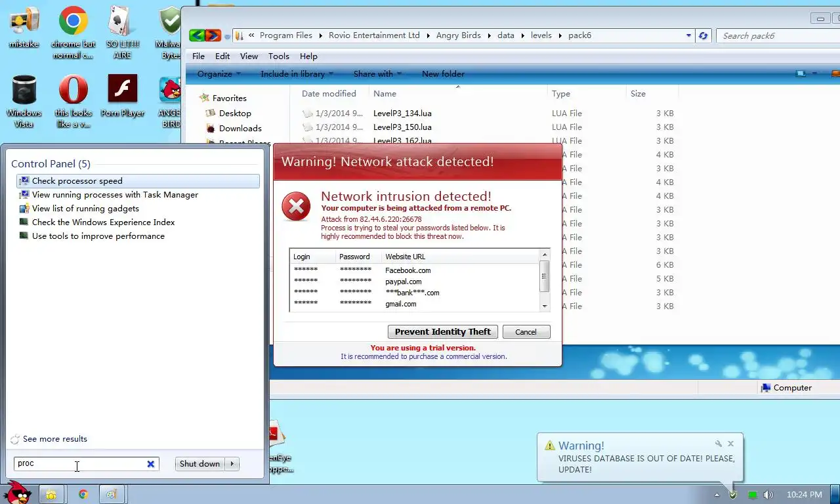Close the Warning virus database balloon

pos(730,444)
